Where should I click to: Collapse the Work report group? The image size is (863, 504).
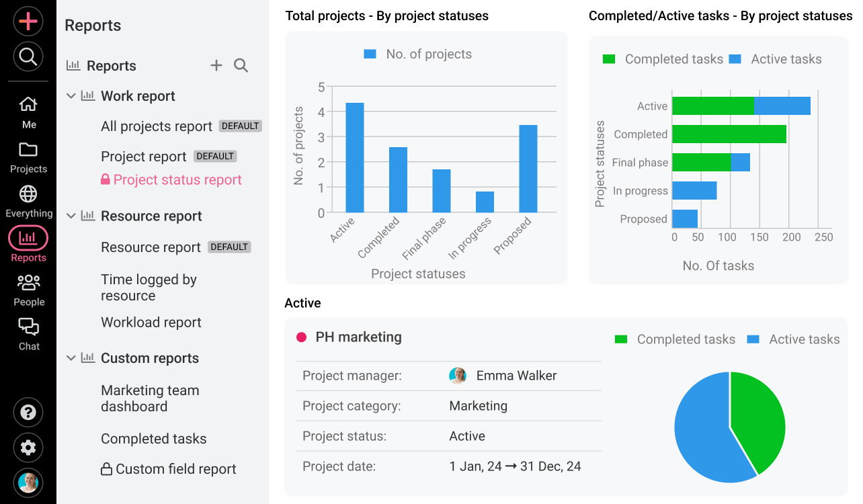[71, 95]
